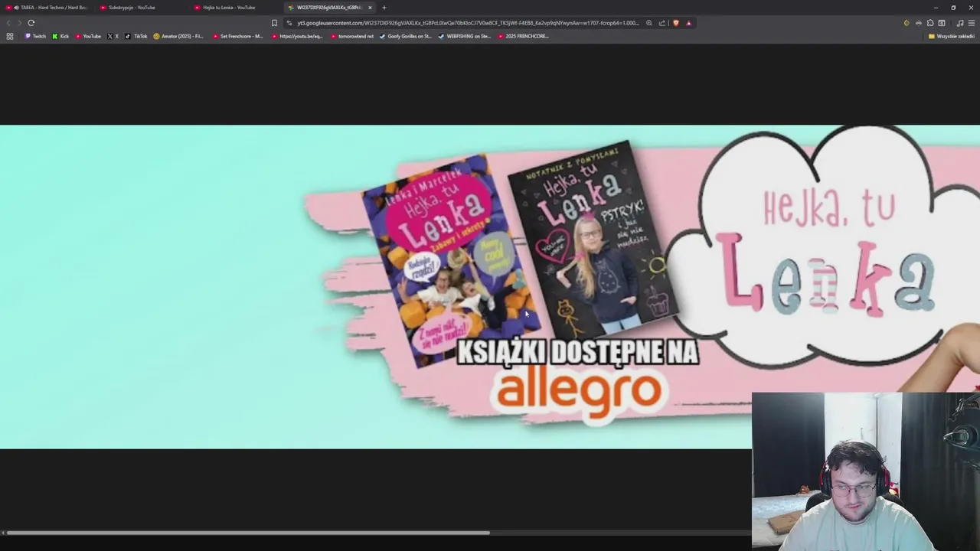Click the music note media control icon
The image size is (980, 551).
[x=960, y=23]
